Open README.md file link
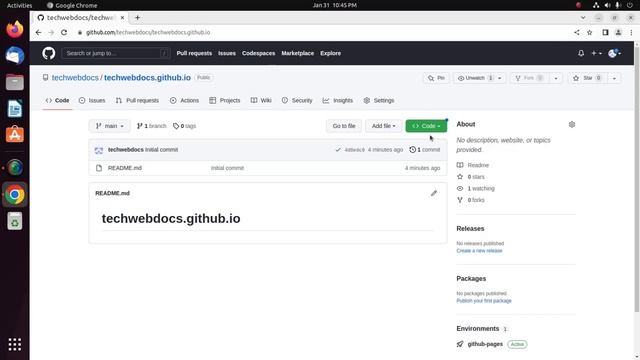The height and width of the screenshot is (360, 640). [125, 168]
